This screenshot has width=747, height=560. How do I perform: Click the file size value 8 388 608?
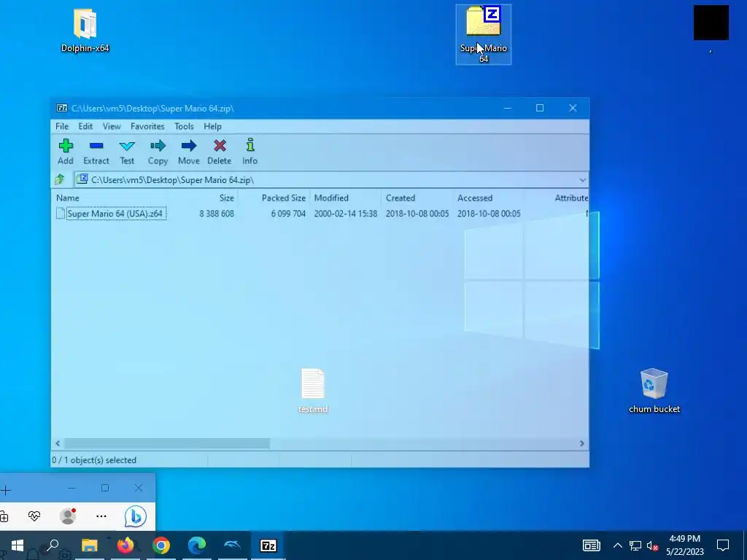pyautogui.click(x=216, y=214)
